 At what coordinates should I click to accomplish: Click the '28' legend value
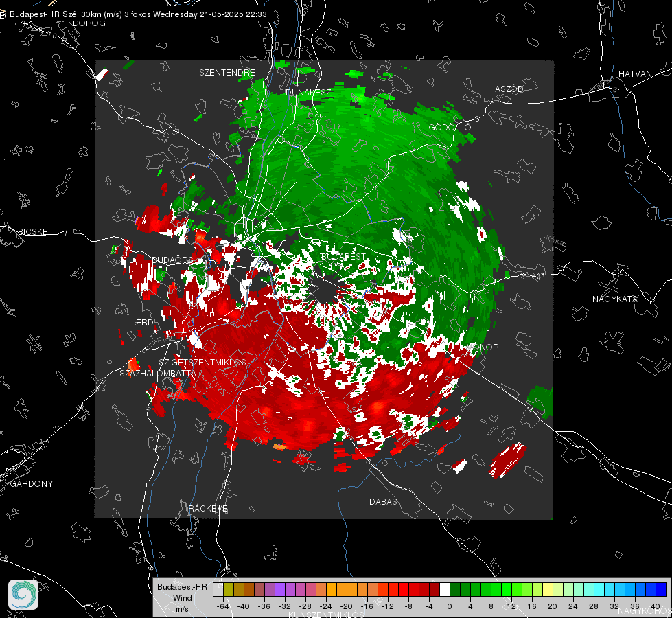tap(594, 606)
